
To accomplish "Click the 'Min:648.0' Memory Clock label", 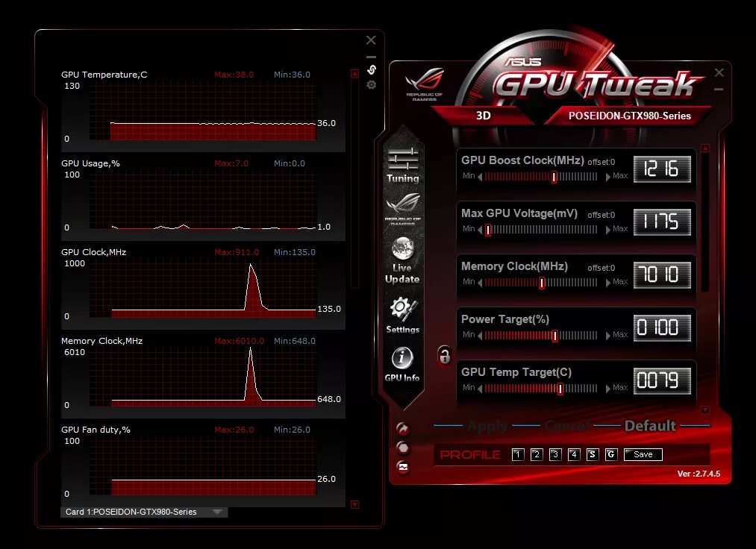I will [295, 341].
